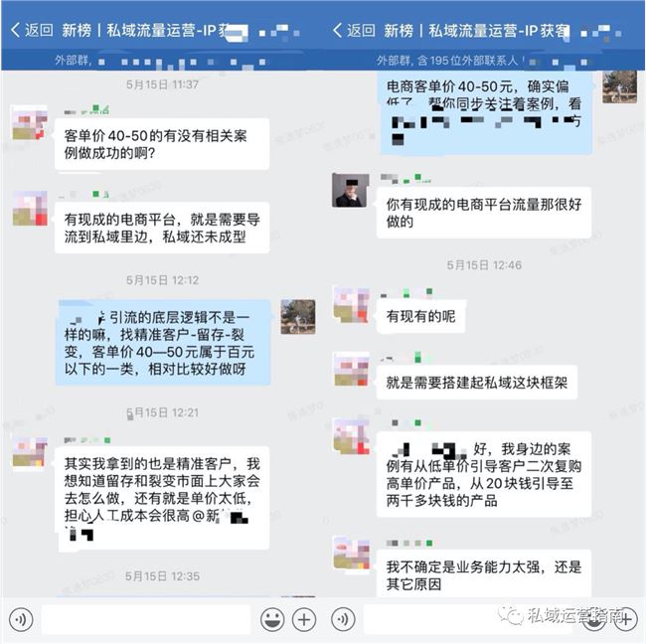Tap the plus attachment icon in right chat

click(x=626, y=619)
